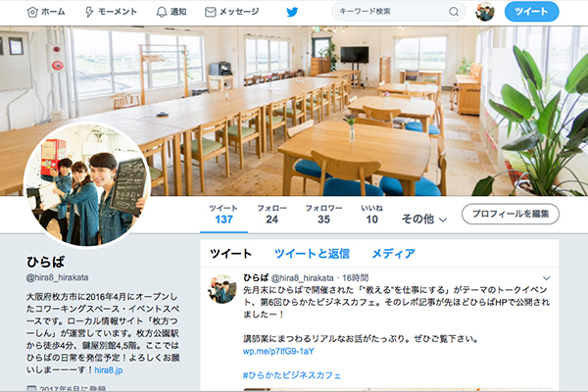This screenshot has height=392, width=588.
Task: Open フォロー 24 following list
Action: point(271,215)
